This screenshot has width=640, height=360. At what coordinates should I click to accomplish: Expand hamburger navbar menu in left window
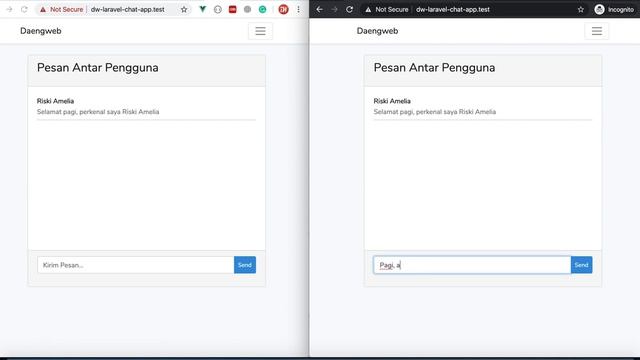pyautogui.click(x=260, y=31)
